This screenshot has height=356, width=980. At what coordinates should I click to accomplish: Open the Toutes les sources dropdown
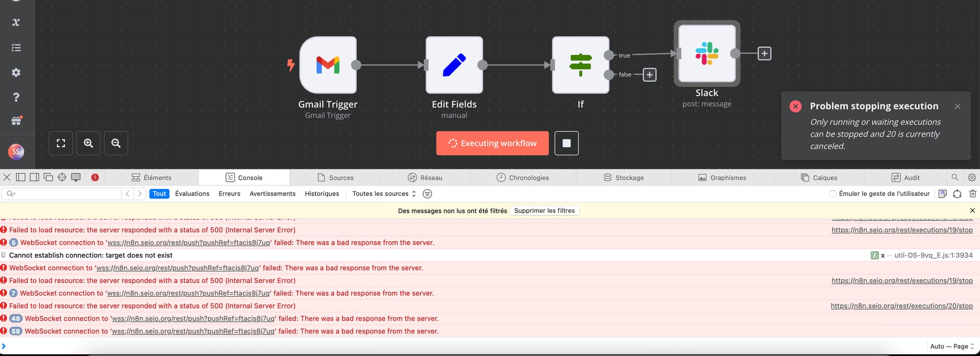(384, 194)
